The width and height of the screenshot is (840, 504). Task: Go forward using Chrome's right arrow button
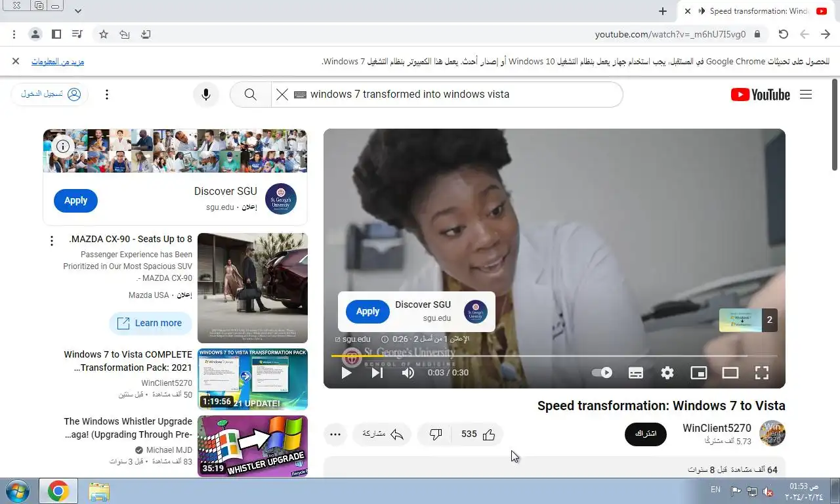click(826, 34)
